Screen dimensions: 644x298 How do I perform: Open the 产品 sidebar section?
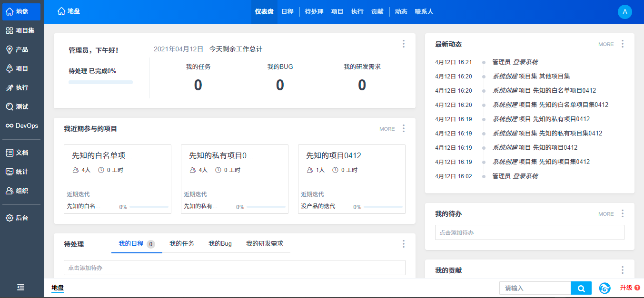22,50
